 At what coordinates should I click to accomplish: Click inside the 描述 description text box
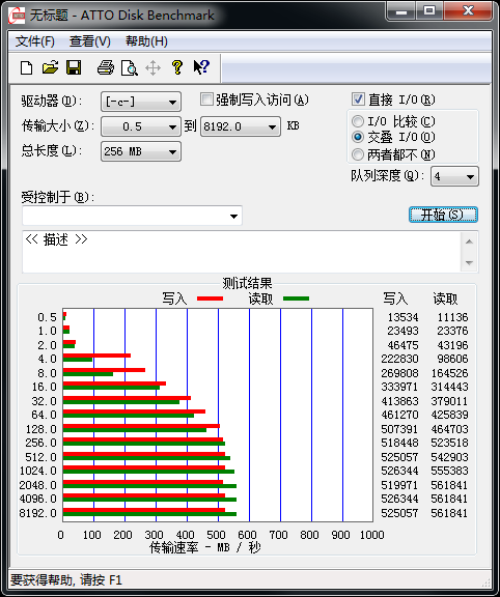click(x=242, y=252)
